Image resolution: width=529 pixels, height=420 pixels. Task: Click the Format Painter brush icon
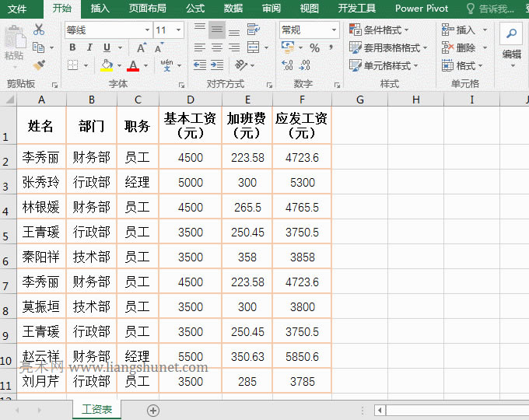pos(39,65)
